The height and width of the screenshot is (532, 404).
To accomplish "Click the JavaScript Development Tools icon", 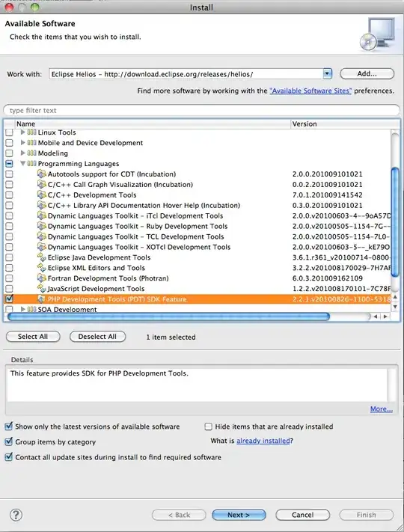I will pyautogui.click(x=42, y=289).
